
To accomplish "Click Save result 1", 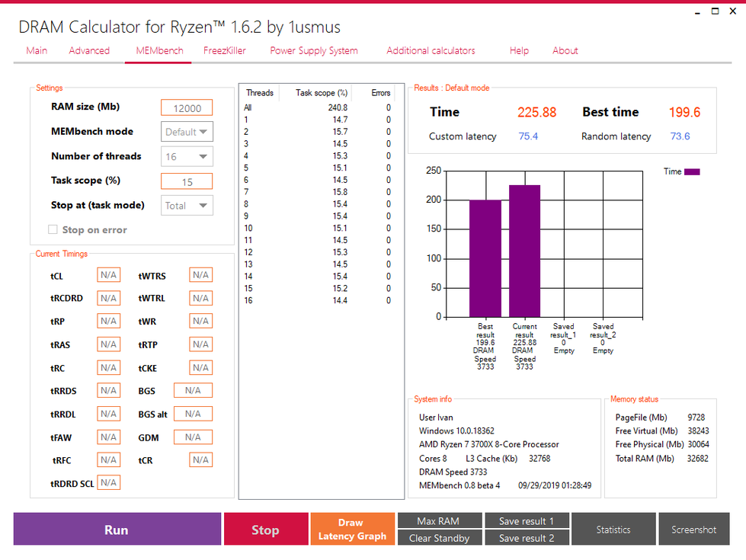I will click(x=526, y=521).
